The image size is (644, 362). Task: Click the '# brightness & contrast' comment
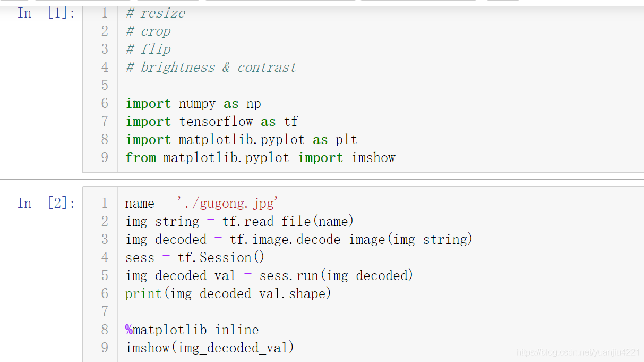click(x=211, y=68)
